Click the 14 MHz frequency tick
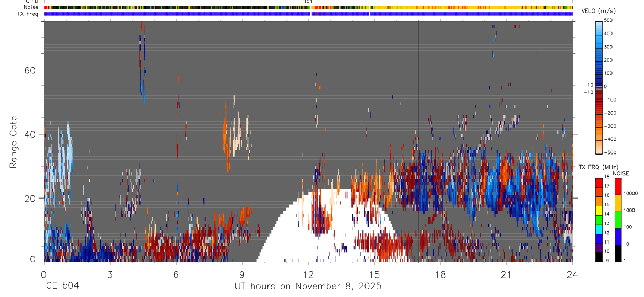This screenshot has height=297, width=644. 607,214
